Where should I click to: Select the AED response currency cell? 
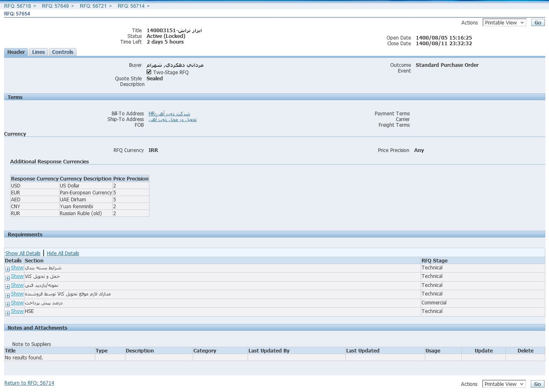[x=35, y=200]
